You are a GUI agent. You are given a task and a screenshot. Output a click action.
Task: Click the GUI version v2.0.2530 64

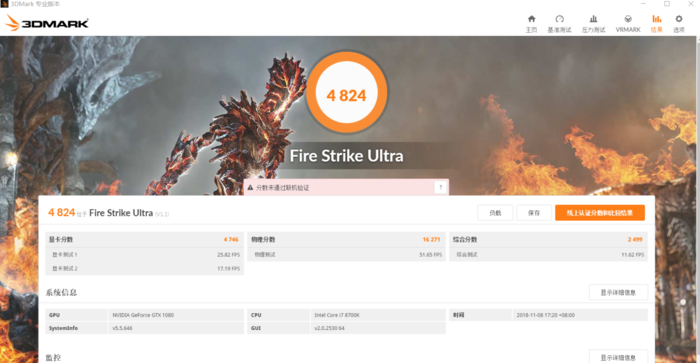coord(329,328)
